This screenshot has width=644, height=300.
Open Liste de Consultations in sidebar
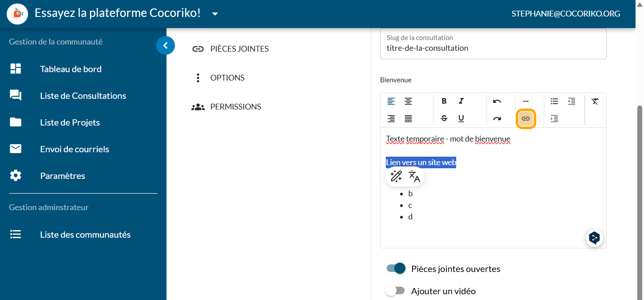click(83, 96)
